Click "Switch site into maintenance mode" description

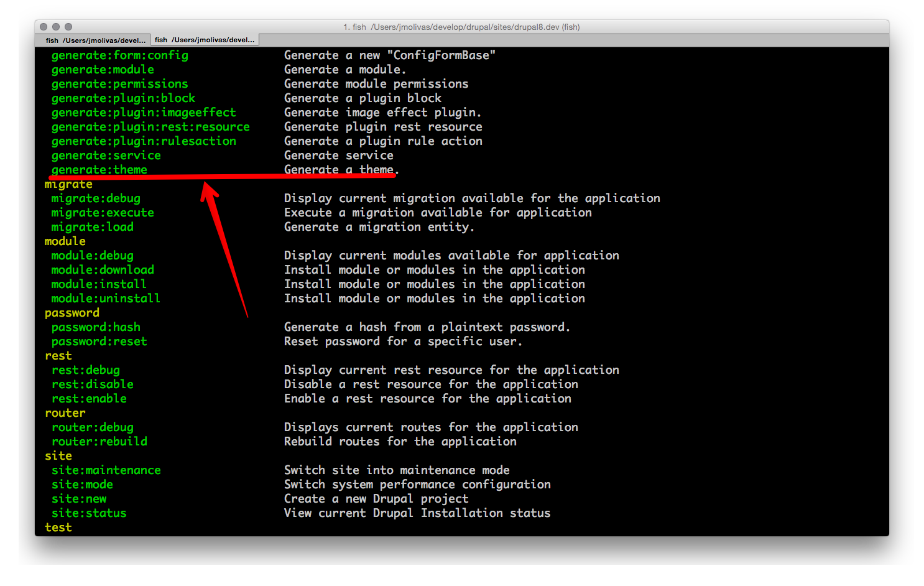pos(397,470)
